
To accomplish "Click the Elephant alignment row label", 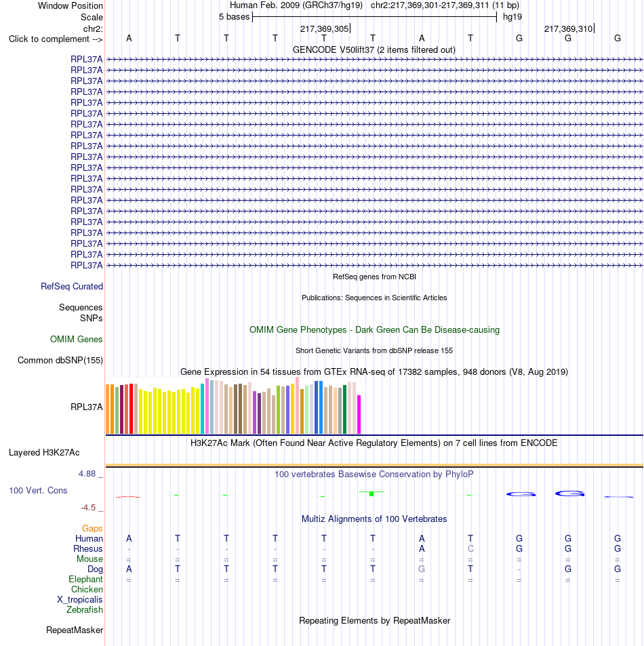I will coord(85,580).
